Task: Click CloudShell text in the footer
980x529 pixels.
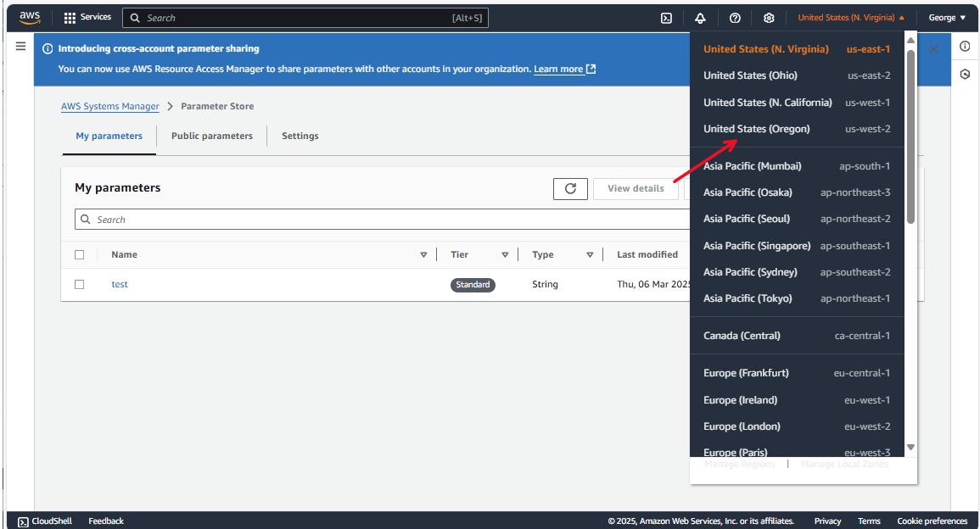Action: (52, 521)
